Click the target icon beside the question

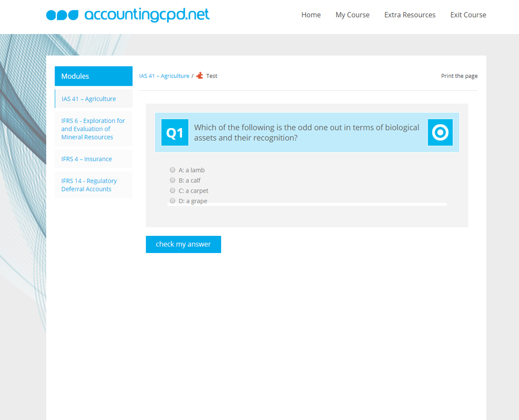point(440,133)
